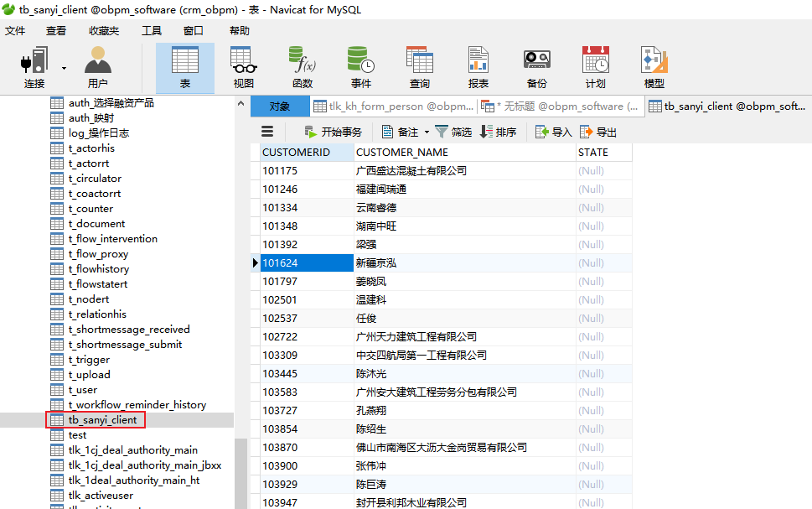Open the hamburger menu in table toolbar
812x509 pixels.
coord(267,132)
